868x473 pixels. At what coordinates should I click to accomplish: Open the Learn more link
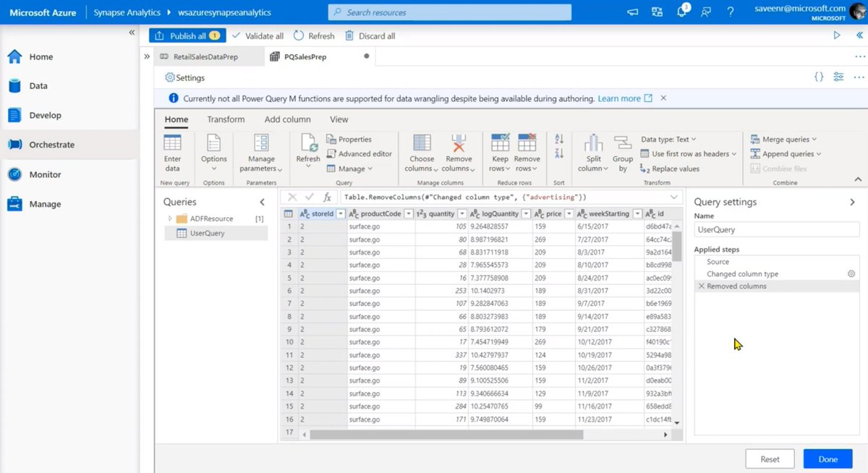(x=625, y=98)
